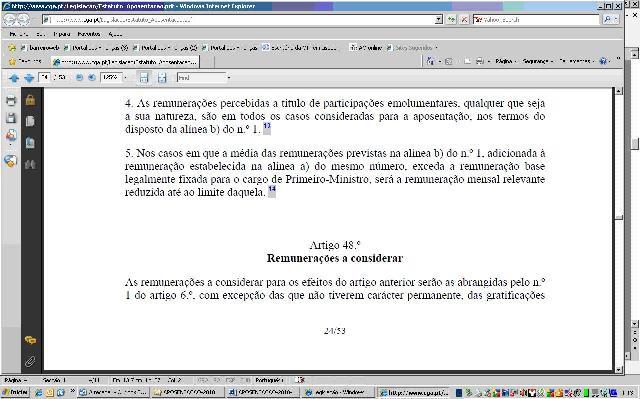Open the comments speech-bubble panel

click(x=30, y=340)
